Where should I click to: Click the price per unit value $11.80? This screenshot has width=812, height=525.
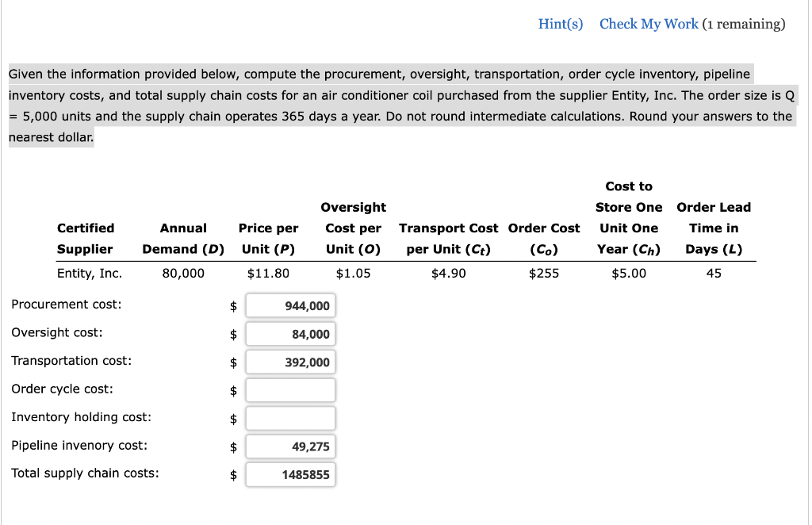(268, 274)
